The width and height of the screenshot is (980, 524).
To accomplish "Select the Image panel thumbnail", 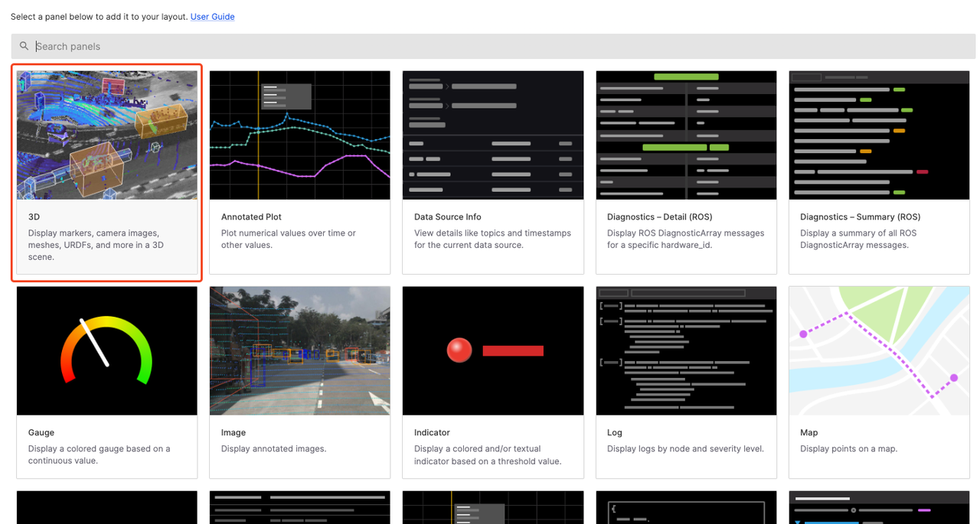I will point(300,351).
